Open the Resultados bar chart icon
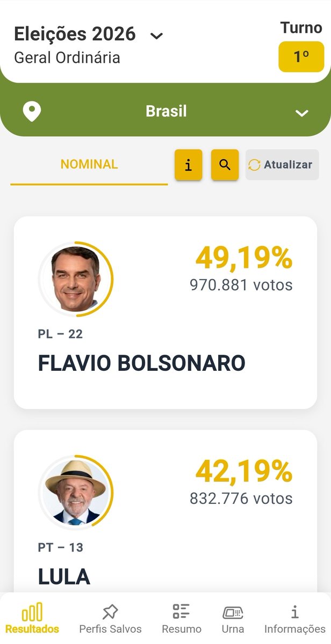Screen dimensions: 331x644 [x=32, y=612]
